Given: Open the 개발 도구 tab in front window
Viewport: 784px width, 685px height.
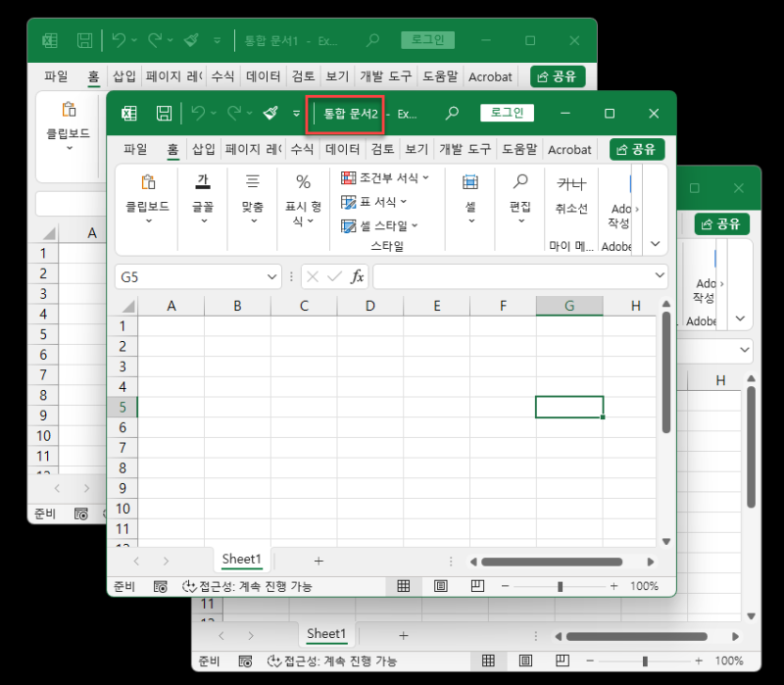Looking at the screenshot, I should (465, 149).
